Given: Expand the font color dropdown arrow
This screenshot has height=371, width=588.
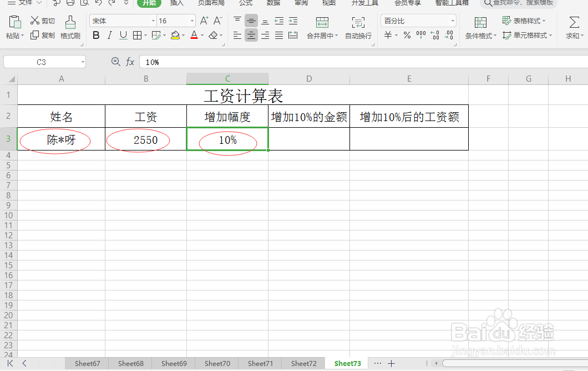Looking at the screenshot, I should point(202,36).
